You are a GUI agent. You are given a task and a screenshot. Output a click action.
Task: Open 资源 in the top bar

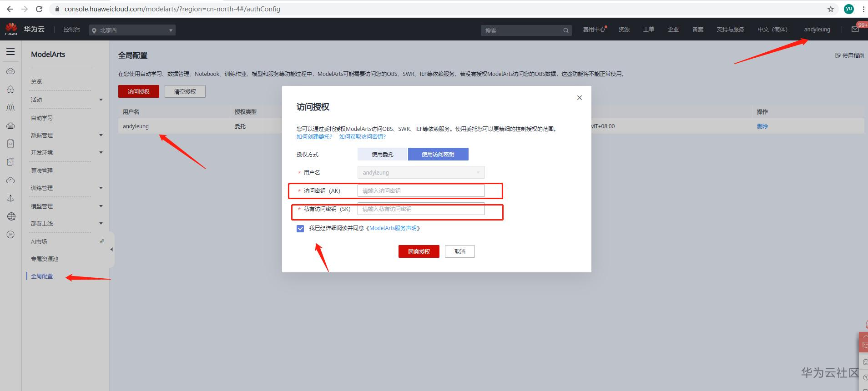pos(624,30)
